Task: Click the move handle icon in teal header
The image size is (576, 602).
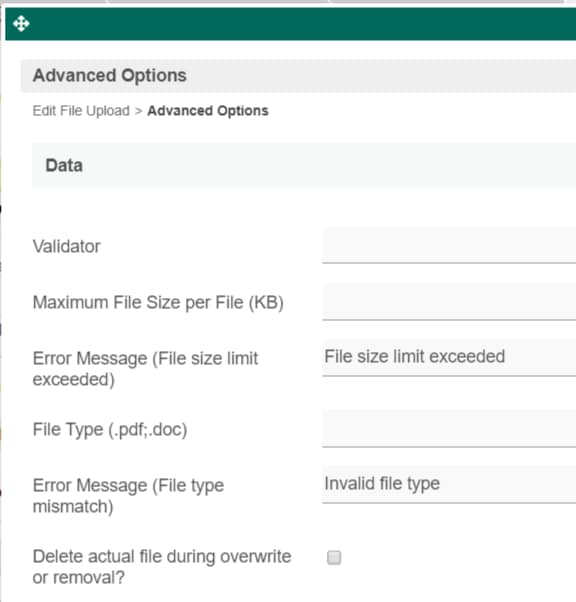Action: point(21,24)
